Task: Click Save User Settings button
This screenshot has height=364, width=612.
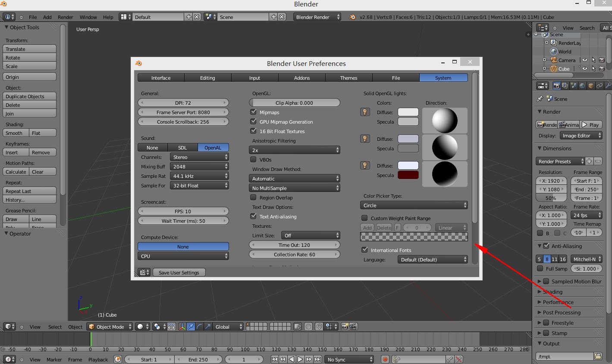Action: pyautogui.click(x=179, y=272)
